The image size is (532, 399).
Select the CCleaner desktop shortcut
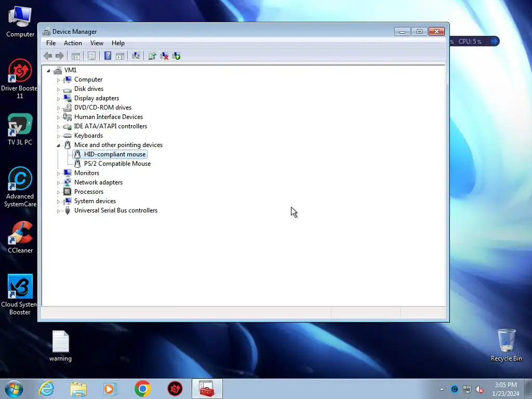coord(20,237)
